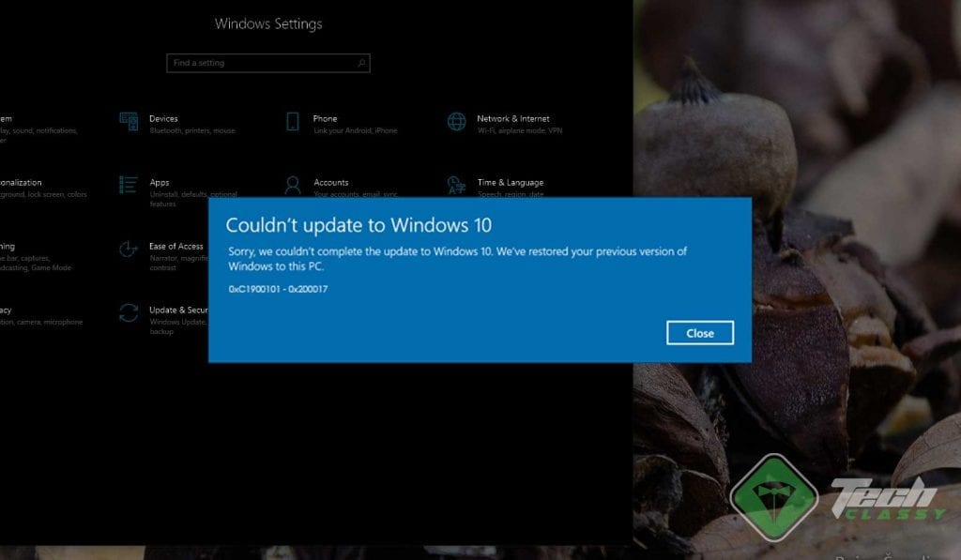Close the update error dialog
The image size is (961, 560).
tap(699, 333)
